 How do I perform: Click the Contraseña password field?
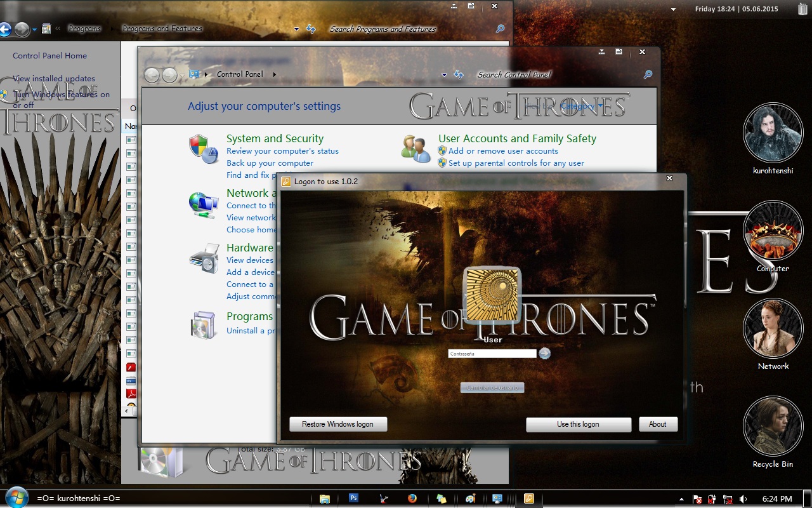point(492,354)
